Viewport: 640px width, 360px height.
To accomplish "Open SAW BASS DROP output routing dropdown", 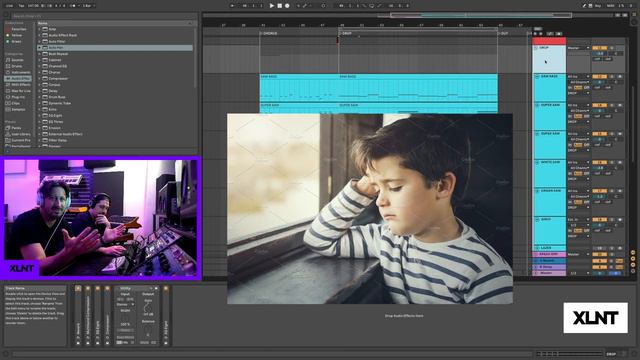I will (579, 93).
